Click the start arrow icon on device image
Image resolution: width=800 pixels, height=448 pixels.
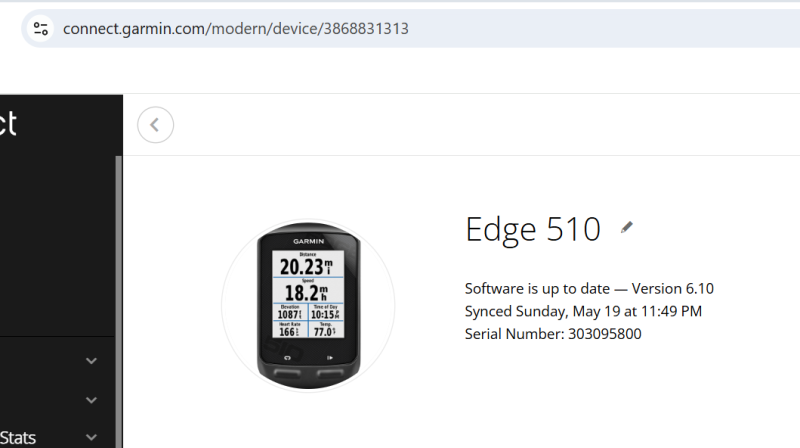click(x=330, y=358)
